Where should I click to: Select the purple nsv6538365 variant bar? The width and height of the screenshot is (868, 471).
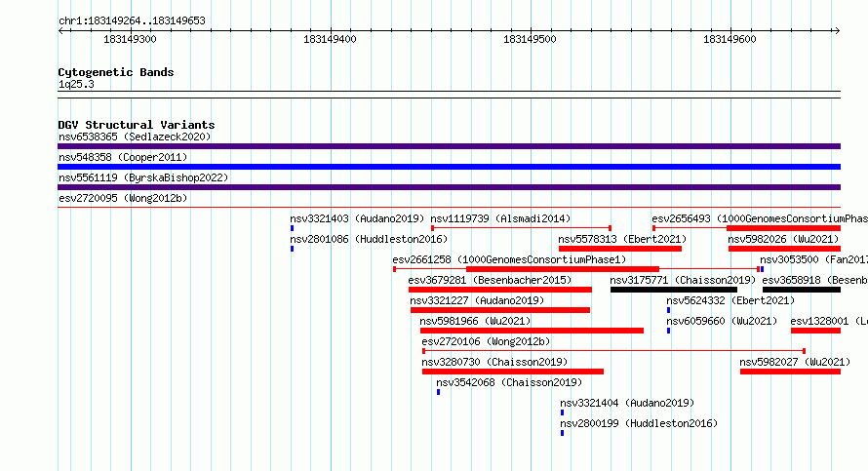coord(449,146)
